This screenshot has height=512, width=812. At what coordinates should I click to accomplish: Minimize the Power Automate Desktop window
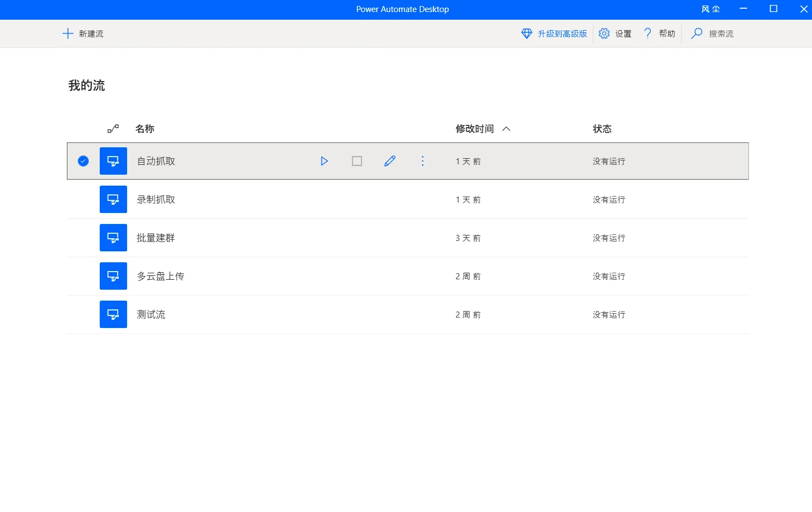[744, 9]
